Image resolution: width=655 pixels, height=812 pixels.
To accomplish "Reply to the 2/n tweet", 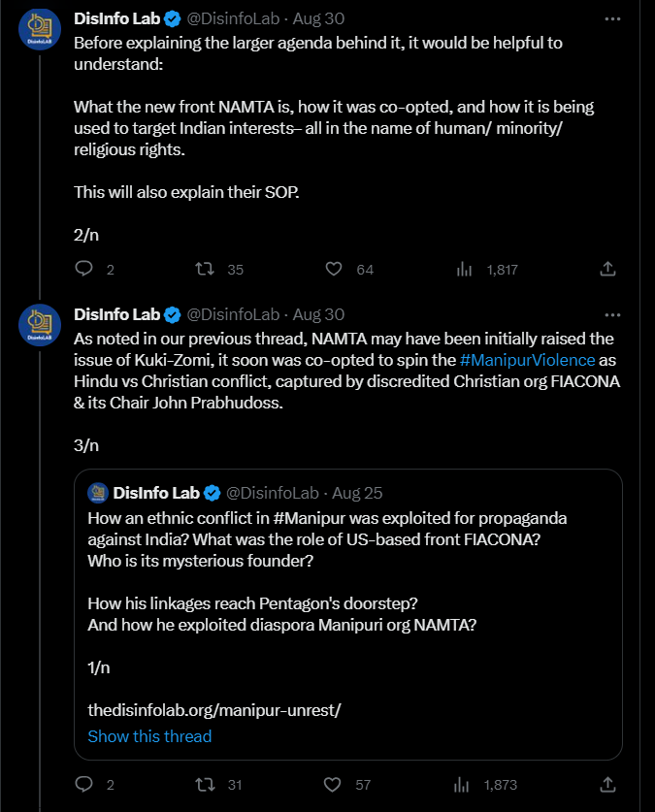I will click(x=84, y=269).
